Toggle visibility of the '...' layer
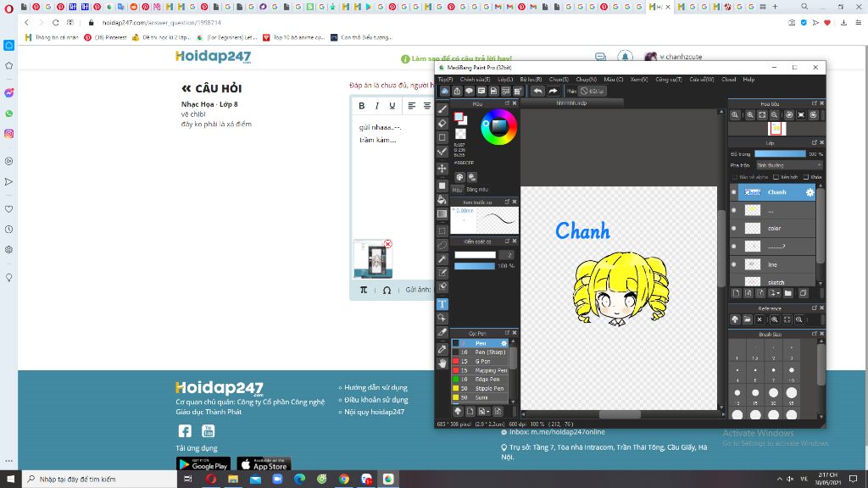The height and width of the screenshot is (488, 868). (734, 210)
